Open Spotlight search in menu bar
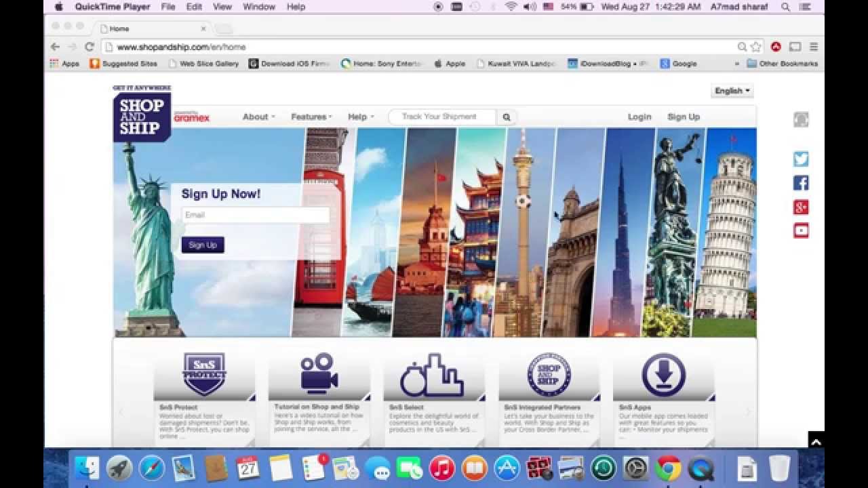This screenshot has width=868, height=488. click(x=785, y=7)
